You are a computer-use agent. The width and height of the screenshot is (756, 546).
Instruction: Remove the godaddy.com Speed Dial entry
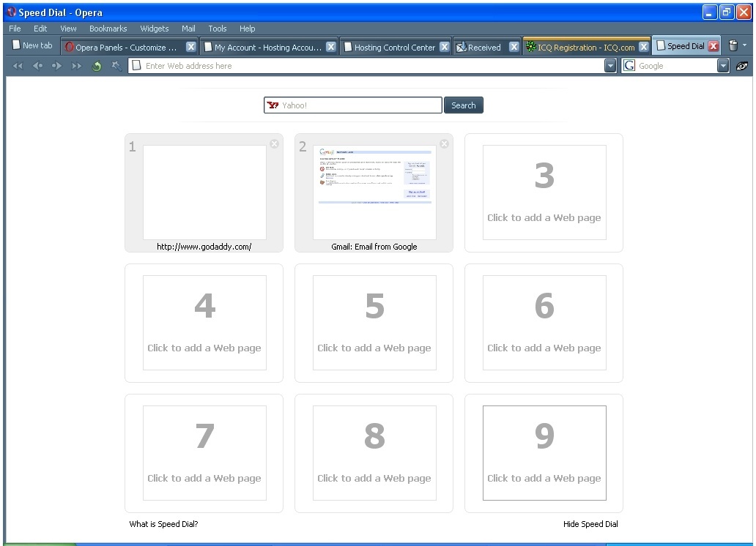(x=274, y=143)
